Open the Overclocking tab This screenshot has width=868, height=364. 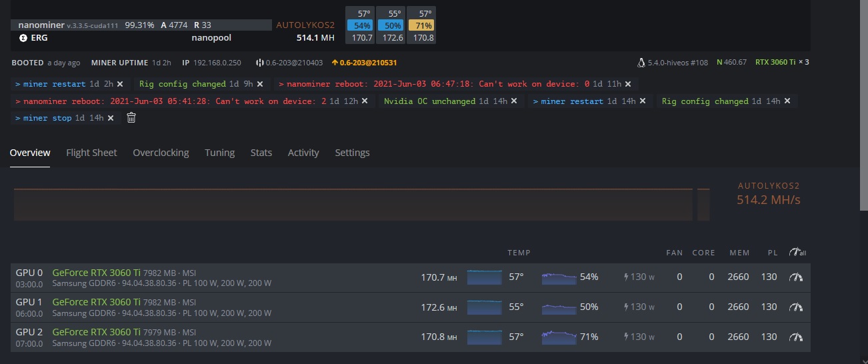pyautogui.click(x=161, y=153)
